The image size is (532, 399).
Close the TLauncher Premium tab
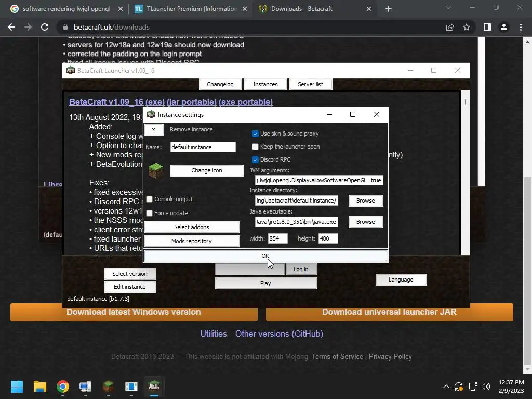[245, 9]
